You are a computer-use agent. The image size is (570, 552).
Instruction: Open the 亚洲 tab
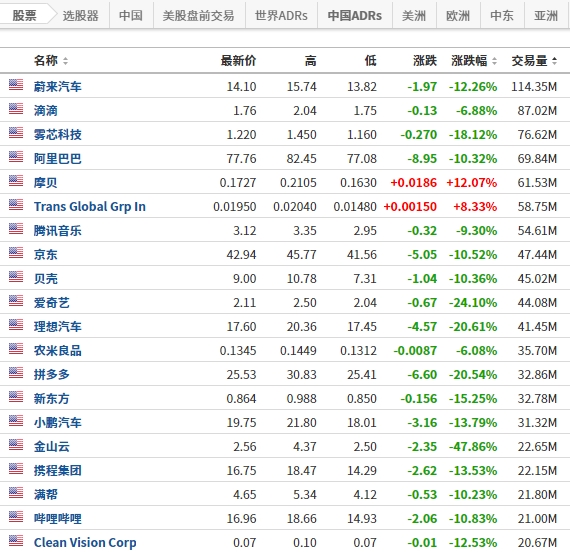click(x=546, y=16)
